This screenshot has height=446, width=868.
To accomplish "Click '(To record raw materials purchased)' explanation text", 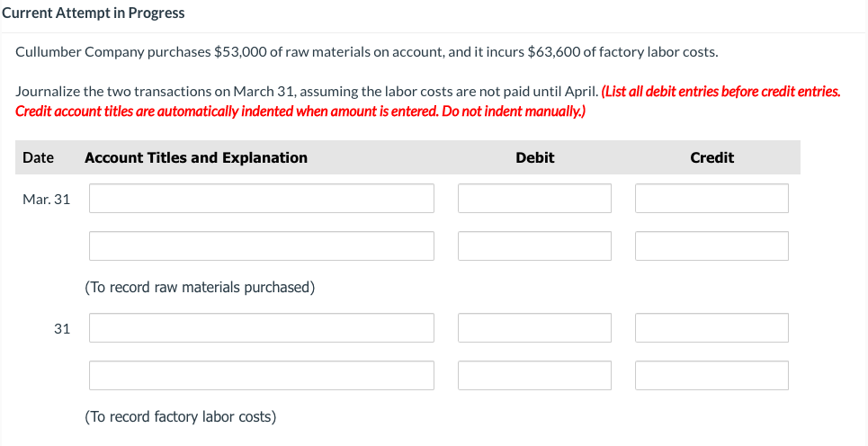I will pyautogui.click(x=200, y=288).
